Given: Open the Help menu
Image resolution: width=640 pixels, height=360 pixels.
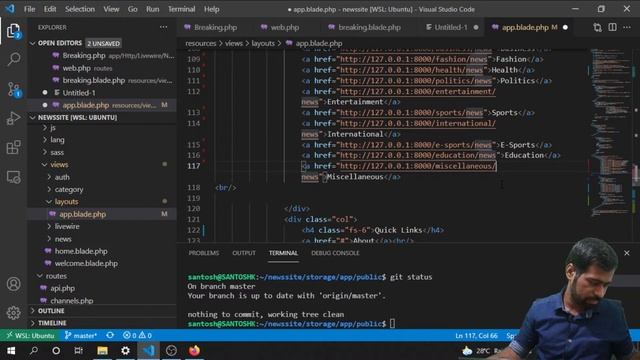Looking at the screenshot, I should pyautogui.click(x=211, y=9).
